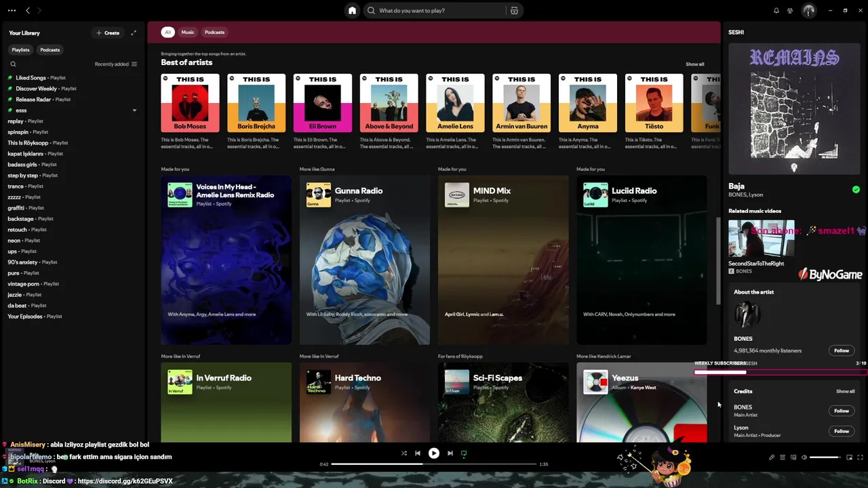Select the All filter tab
Screen dimensions: 868x488
click(x=167, y=32)
